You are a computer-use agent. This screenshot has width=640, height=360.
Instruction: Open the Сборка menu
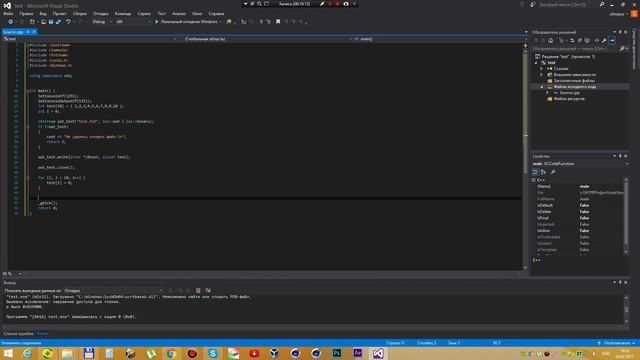[80, 13]
